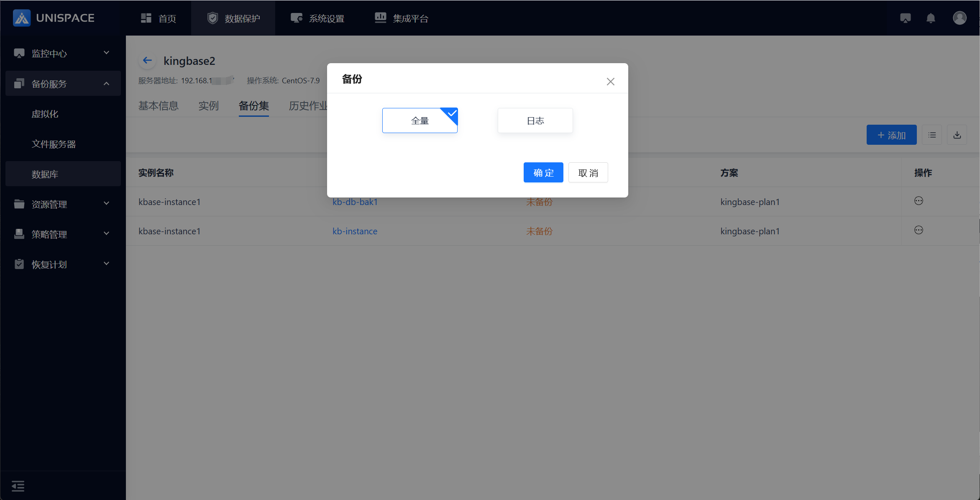Image resolution: width=980 pixels, height=500 pixels.
Task: Click the download icon near Add button
Action: click(957, 135)
